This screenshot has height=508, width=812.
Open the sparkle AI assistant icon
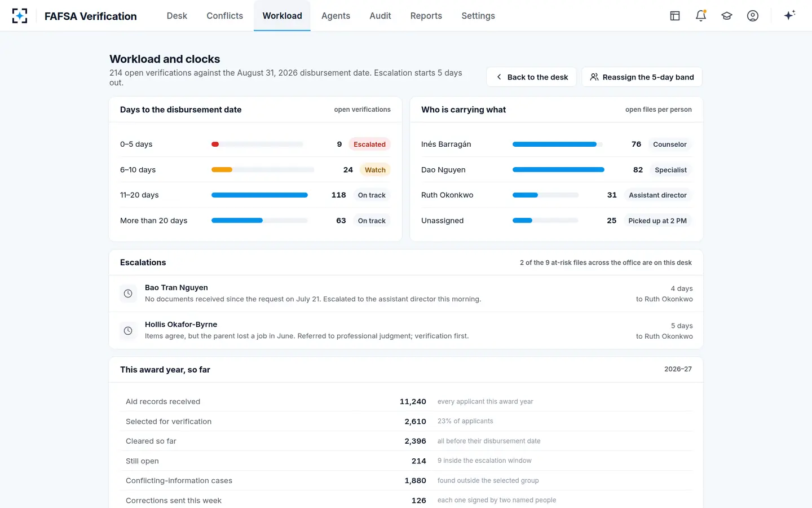point(789,15)
